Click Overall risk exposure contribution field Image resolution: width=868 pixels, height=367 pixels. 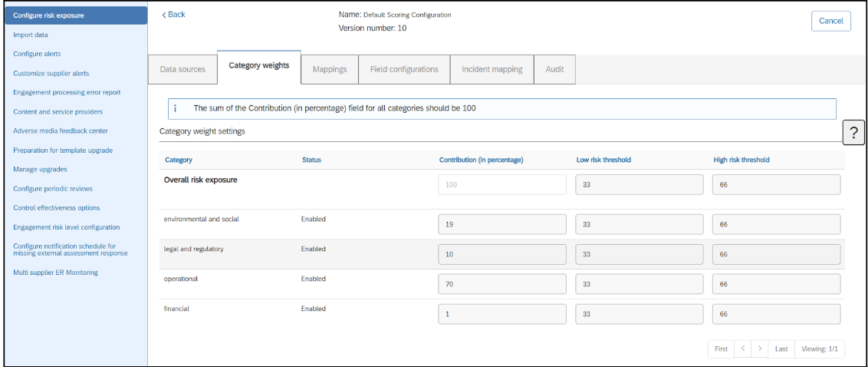[502, 184]
